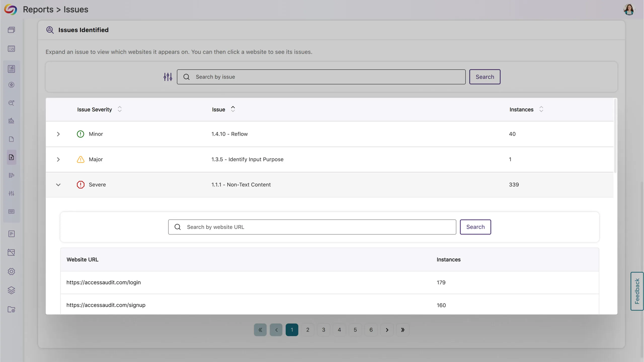Select the highlighted issues document icon in sidebar

point(11,157)
